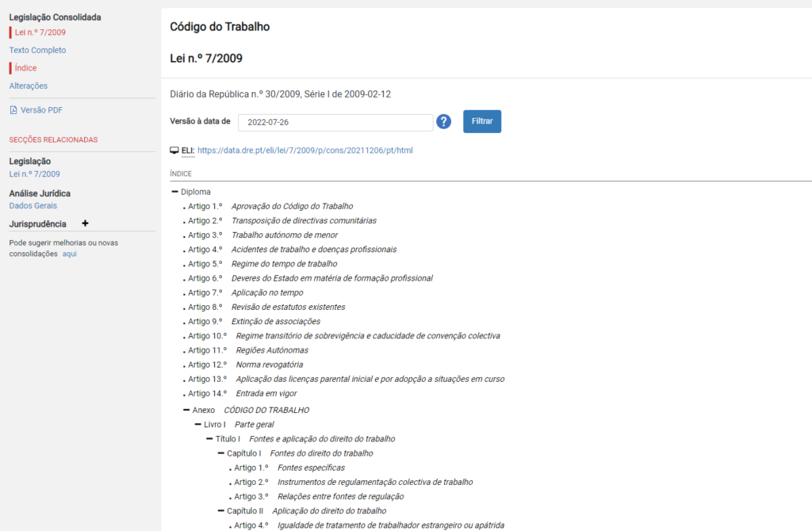This screenshot has width=812, height=531.
Task: Click the Versão à data de field
Action: coord(335,121)
